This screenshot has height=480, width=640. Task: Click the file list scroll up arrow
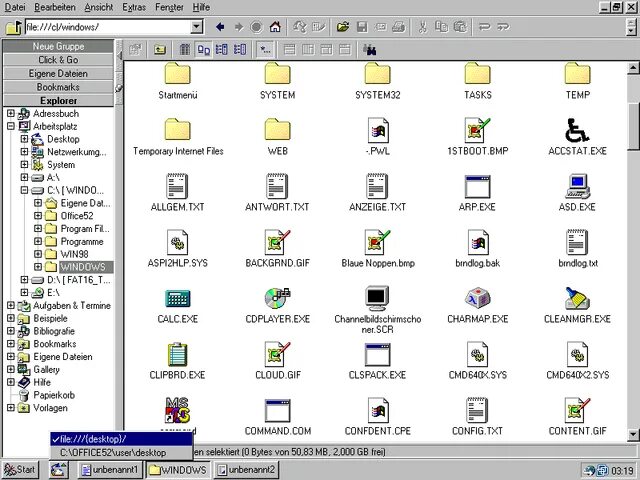click(x=633, y=67)
